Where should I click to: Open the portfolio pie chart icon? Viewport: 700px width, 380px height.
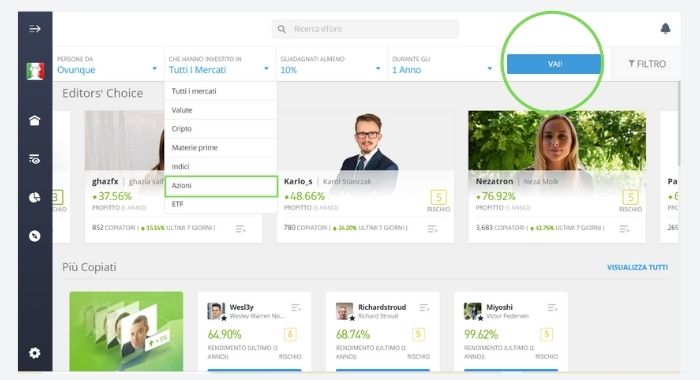pos(35,197)
